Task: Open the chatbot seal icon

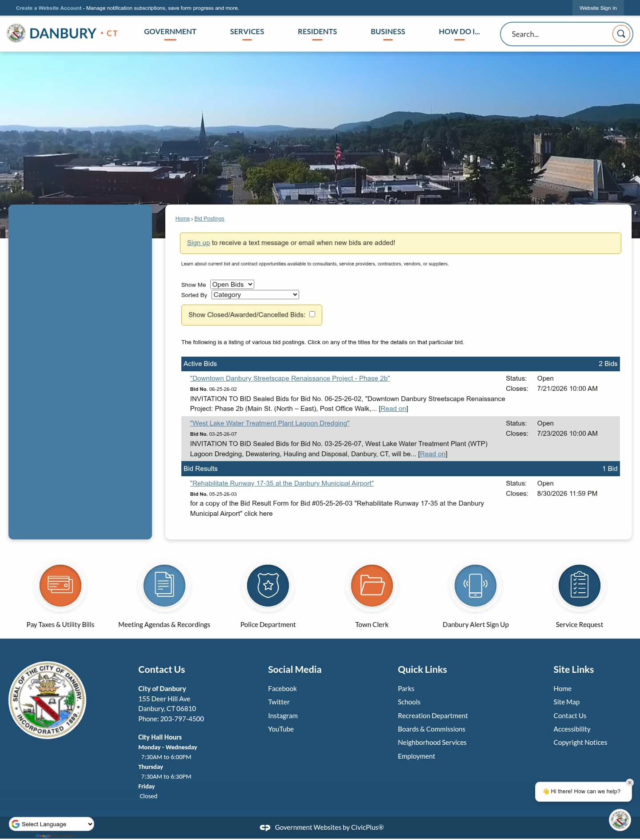Action: pos(620,820)
